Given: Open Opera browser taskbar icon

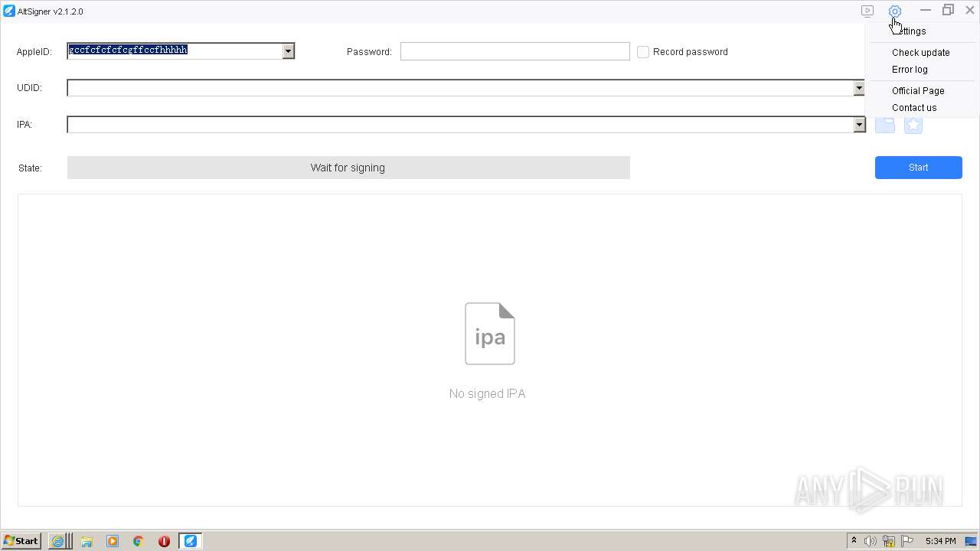Looking at the screenshot, I should 164,541.
